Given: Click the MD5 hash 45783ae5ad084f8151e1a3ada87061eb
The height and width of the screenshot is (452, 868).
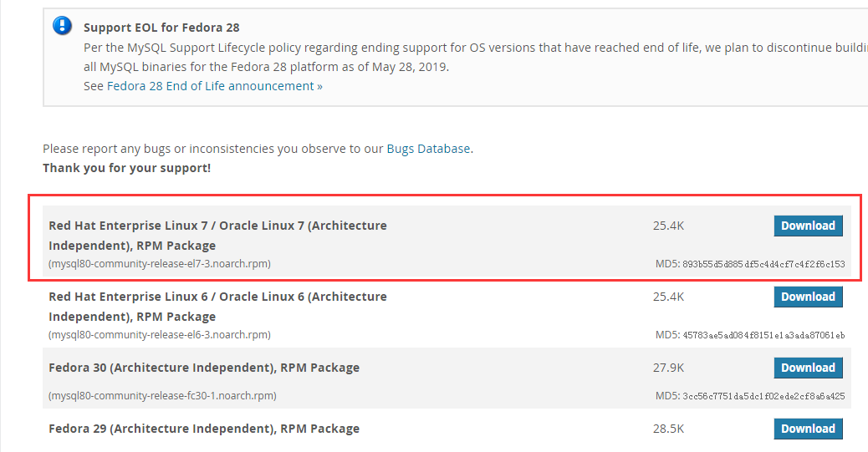Looking at the screenshot, I should (x=763, y=335).
